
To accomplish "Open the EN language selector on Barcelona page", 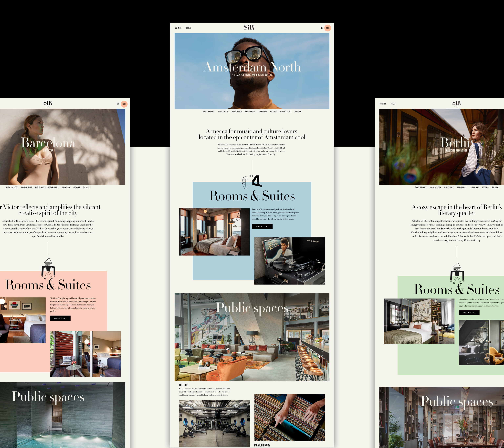I will [x=118, y=104].
